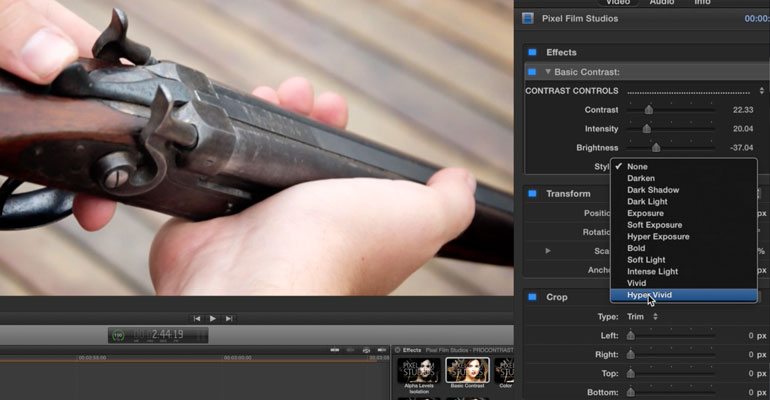Screen dimensions: 770x400
Task: Click the background tasks 100% indicator
Action: (x=118, y=335)
